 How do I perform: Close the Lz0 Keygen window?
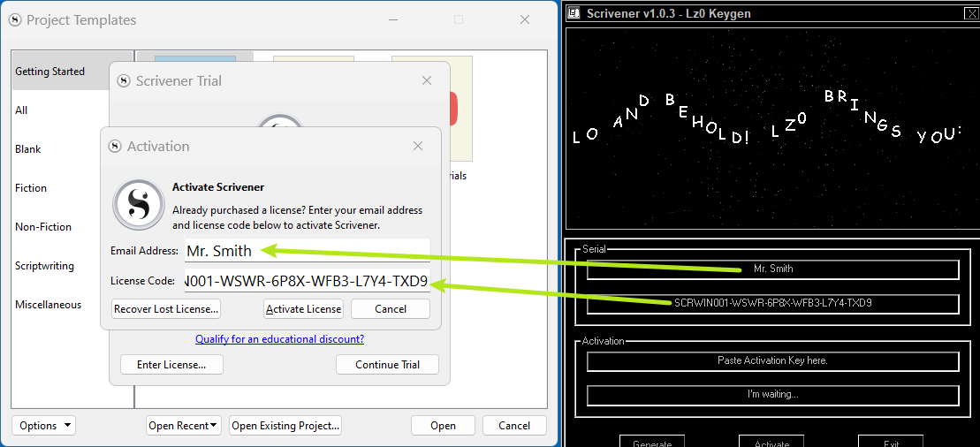click(970, 13)
